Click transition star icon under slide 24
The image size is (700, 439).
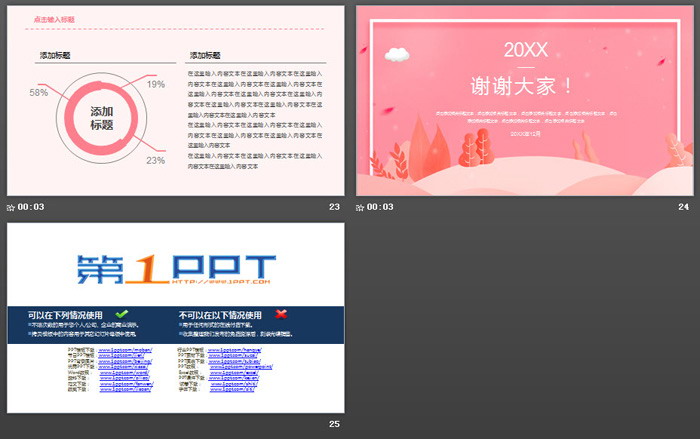point(360,208)
